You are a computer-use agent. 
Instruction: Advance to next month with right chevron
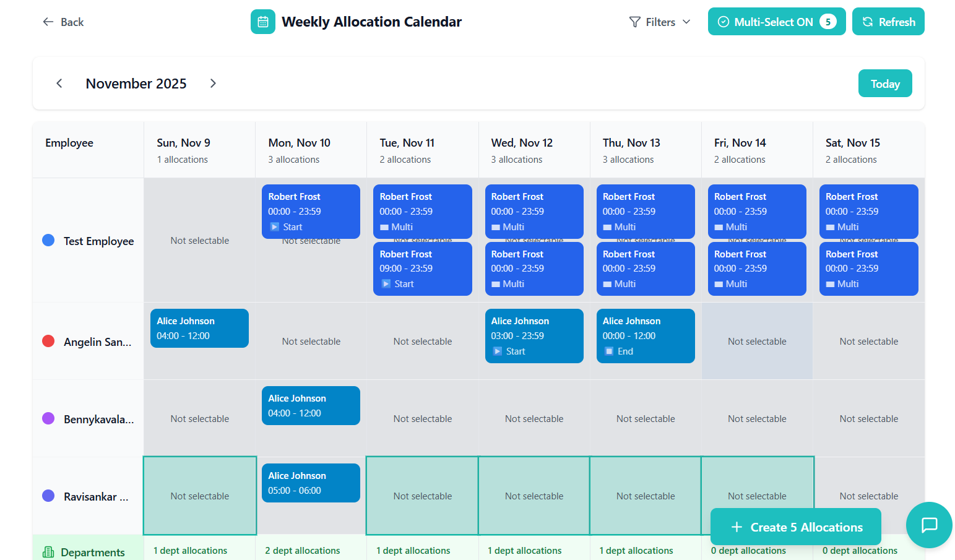[x=213, y=84]
